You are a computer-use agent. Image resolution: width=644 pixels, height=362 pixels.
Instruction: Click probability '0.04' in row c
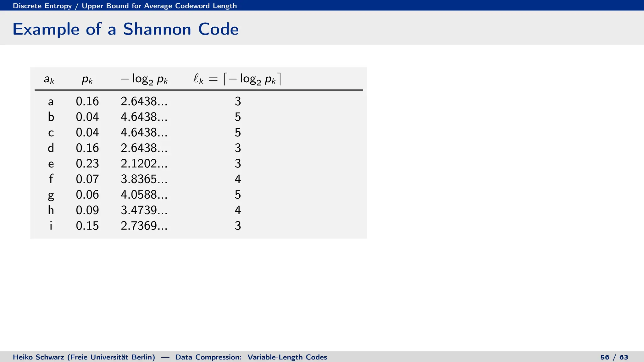pos(87,132)
